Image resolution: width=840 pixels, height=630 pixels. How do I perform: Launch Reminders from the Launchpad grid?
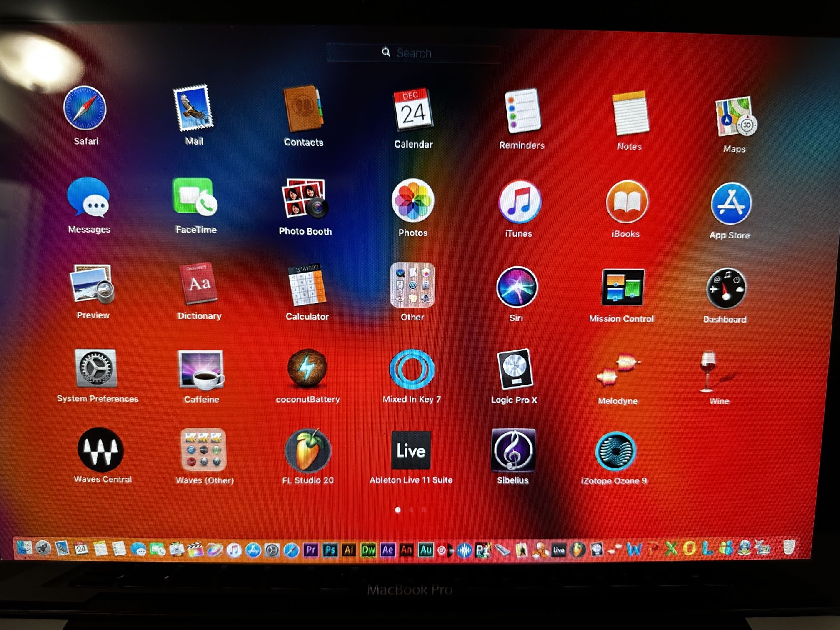[x=522, y=111]
